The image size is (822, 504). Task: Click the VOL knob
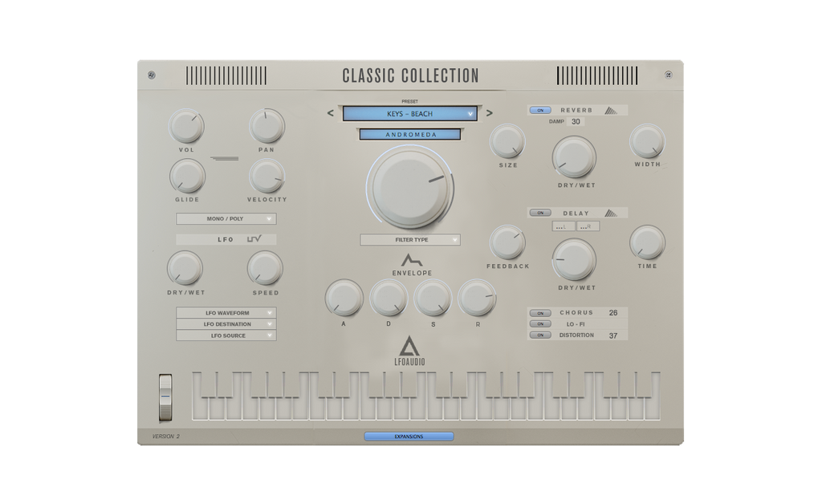(186, 126)
